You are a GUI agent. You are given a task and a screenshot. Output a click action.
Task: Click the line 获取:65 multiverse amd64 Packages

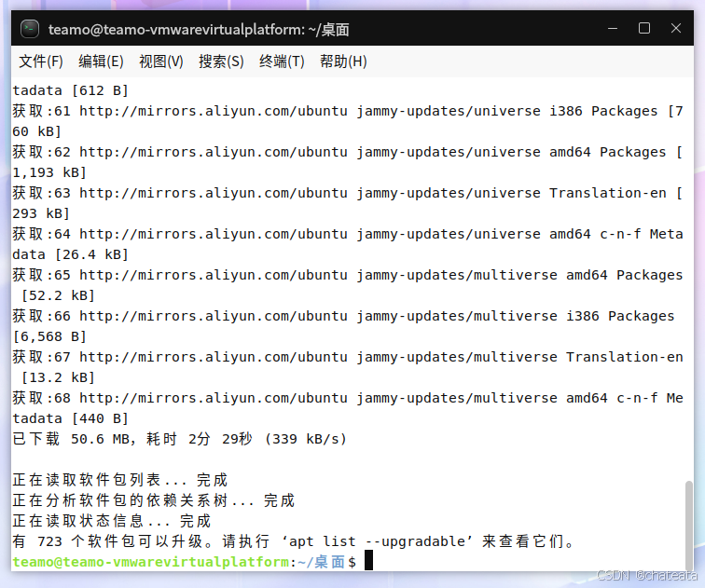coord(348,275)
